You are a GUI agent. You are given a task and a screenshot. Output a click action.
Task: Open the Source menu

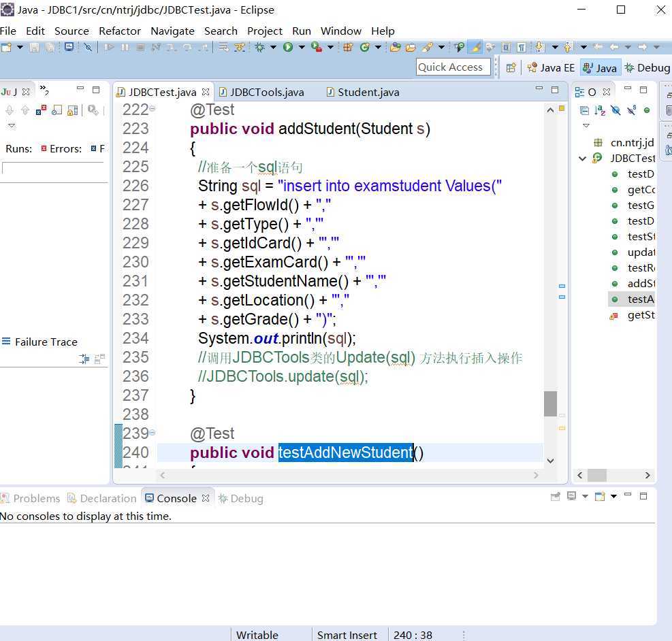point(71,31)
